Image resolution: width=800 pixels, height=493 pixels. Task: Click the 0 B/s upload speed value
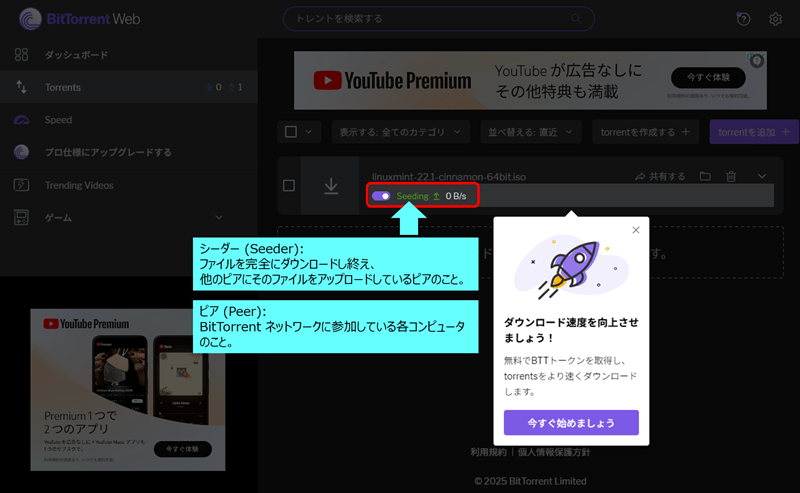(456, 196)
